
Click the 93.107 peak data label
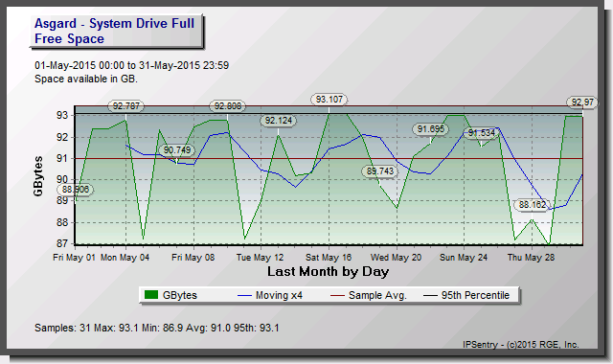329,100
